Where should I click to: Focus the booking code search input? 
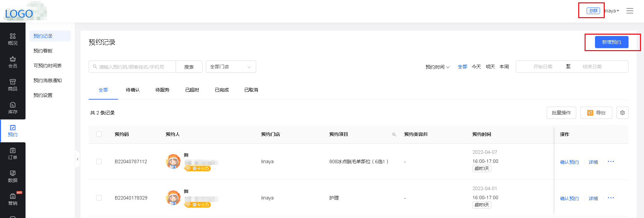click(x=132, y=67)
